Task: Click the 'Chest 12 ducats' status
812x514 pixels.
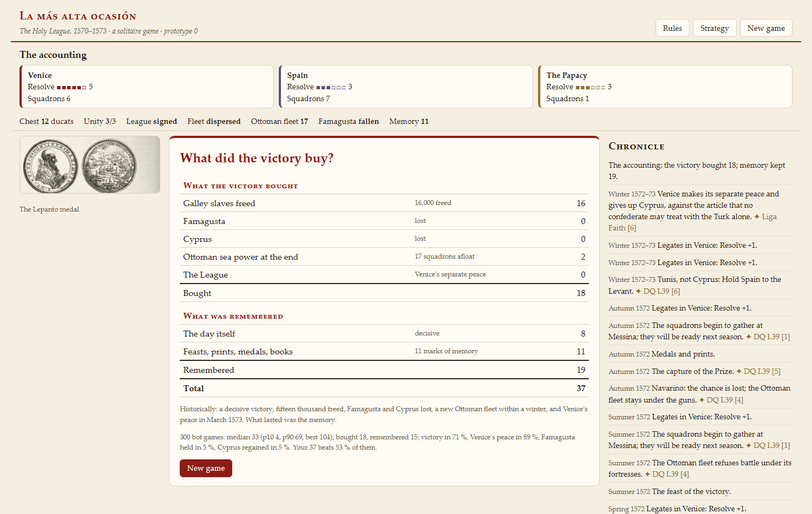Action: click(x=47, y=121)
